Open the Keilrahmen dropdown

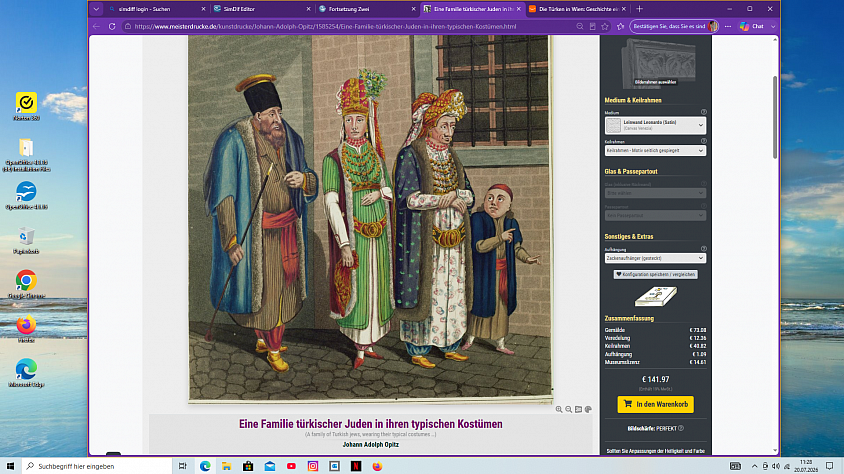point(655,151)
